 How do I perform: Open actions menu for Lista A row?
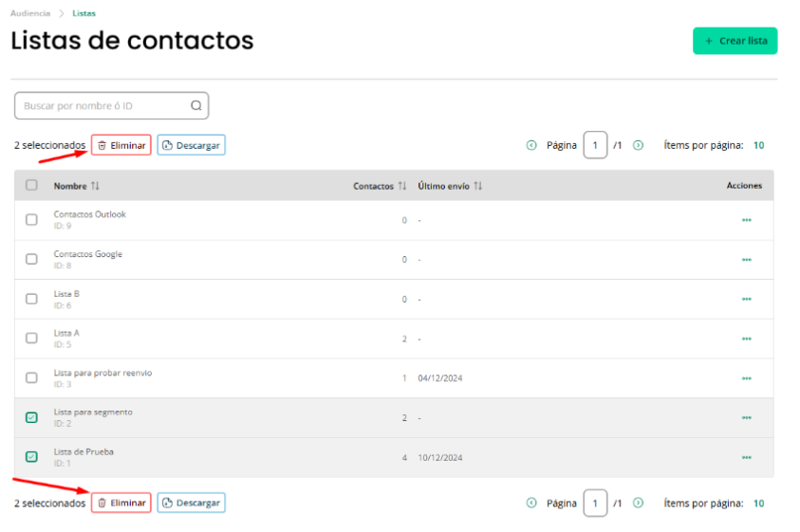(x=747, y=339)
